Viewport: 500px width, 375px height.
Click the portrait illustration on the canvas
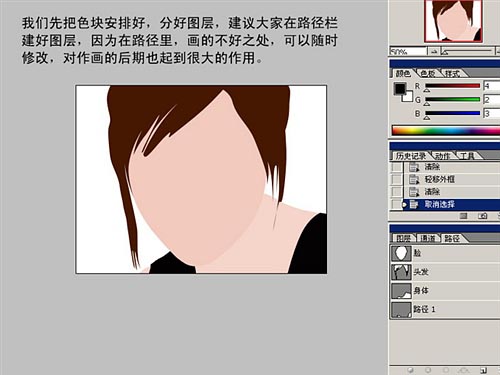click(x=201, y=179)
